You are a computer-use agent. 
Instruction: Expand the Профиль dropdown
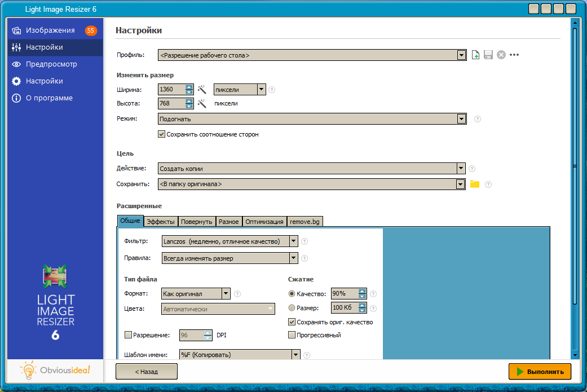461,55
